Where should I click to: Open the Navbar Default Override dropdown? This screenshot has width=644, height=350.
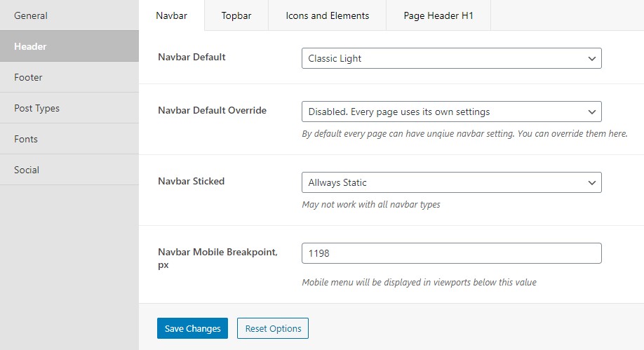point(451,112)
